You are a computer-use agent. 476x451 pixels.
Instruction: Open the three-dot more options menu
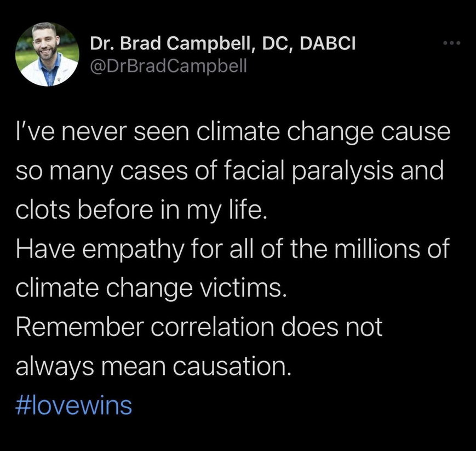(452, 43)
